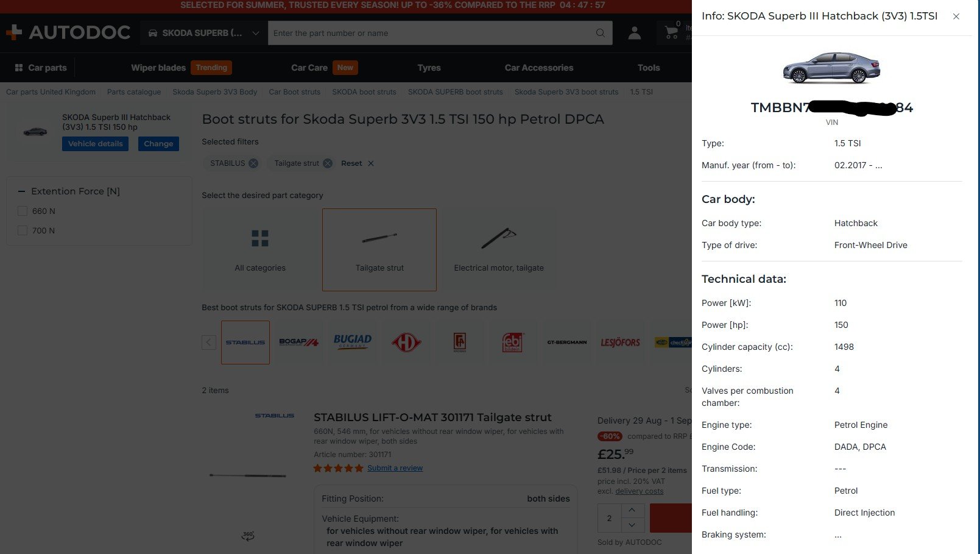Go to Wiper blades menu item
980x554 pixels.
click(x=158, y=68)
